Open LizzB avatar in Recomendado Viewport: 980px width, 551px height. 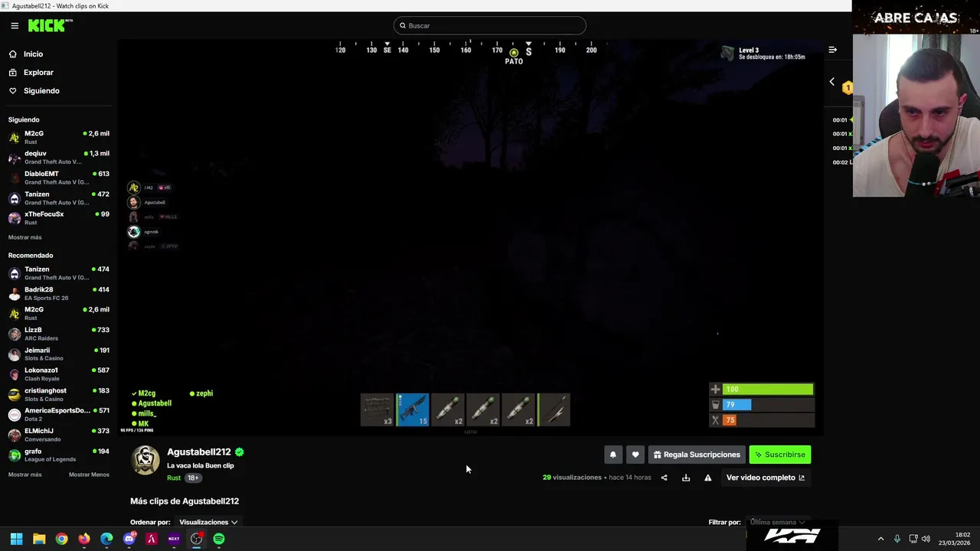point(14,334)
